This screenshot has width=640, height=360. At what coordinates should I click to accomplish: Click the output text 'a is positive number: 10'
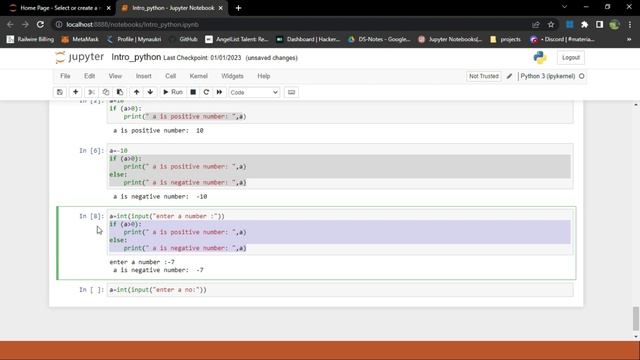[x=158, y=131]
